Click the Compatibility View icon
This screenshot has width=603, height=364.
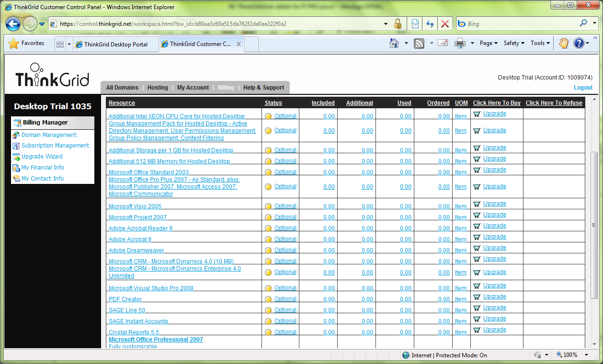click(x=415, y=23)
